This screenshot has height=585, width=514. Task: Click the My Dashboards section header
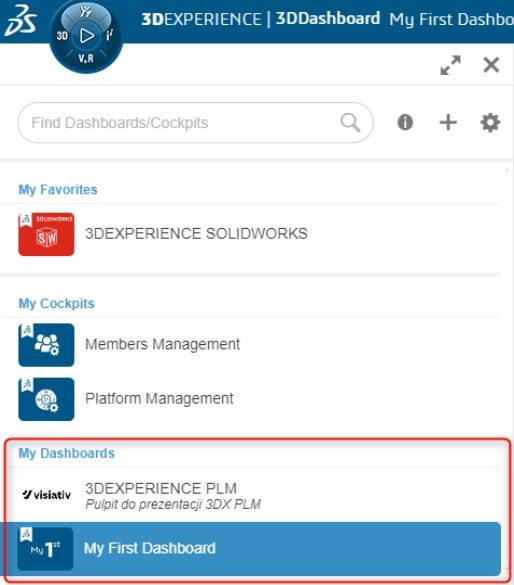click(66, 453)
